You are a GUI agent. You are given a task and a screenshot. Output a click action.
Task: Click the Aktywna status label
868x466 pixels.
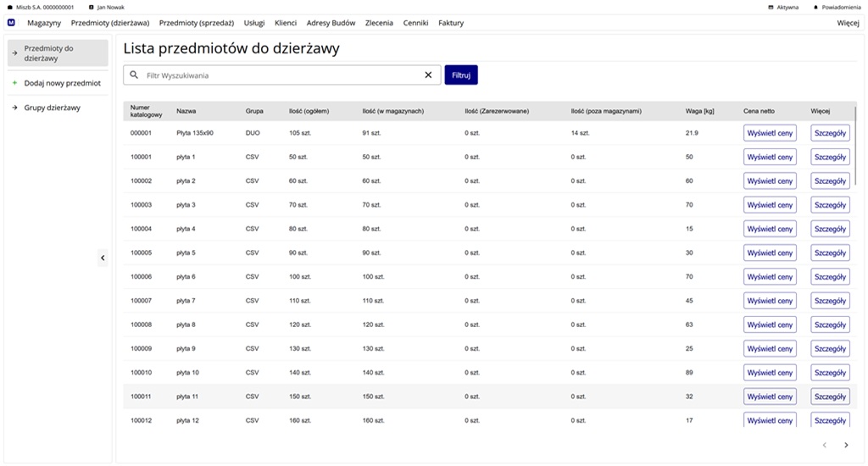point(787,7)
